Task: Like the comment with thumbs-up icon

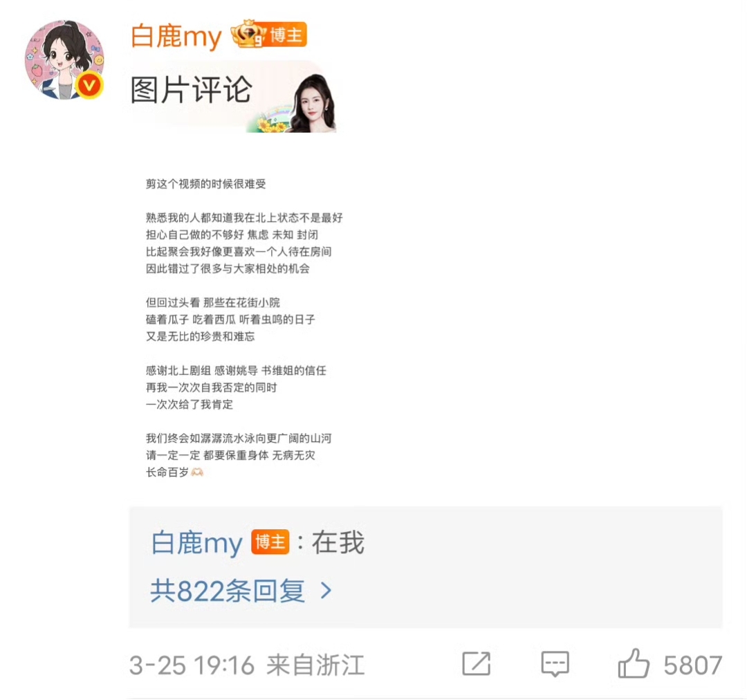Action: [x=633, y=663]
